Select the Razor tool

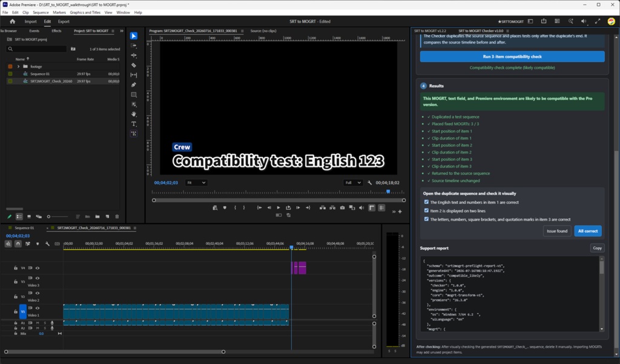[x=134, y=65]
